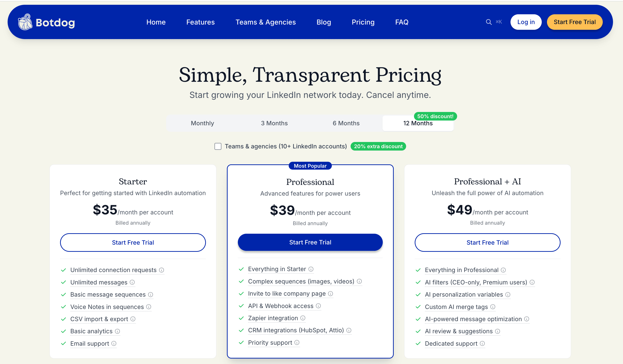Click info icon beside AI personalization variables
This screenshot has width=623, height=364.
(508, 295)
